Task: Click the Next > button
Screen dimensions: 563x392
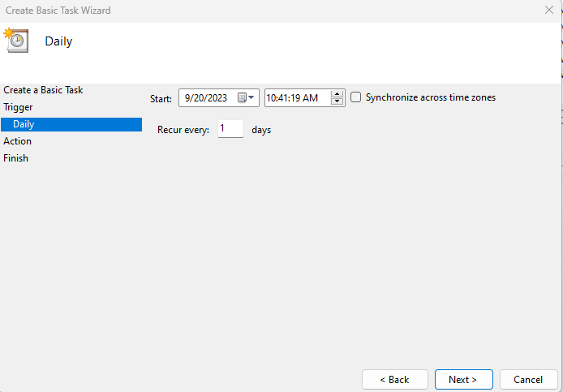Action: (463, 380)
